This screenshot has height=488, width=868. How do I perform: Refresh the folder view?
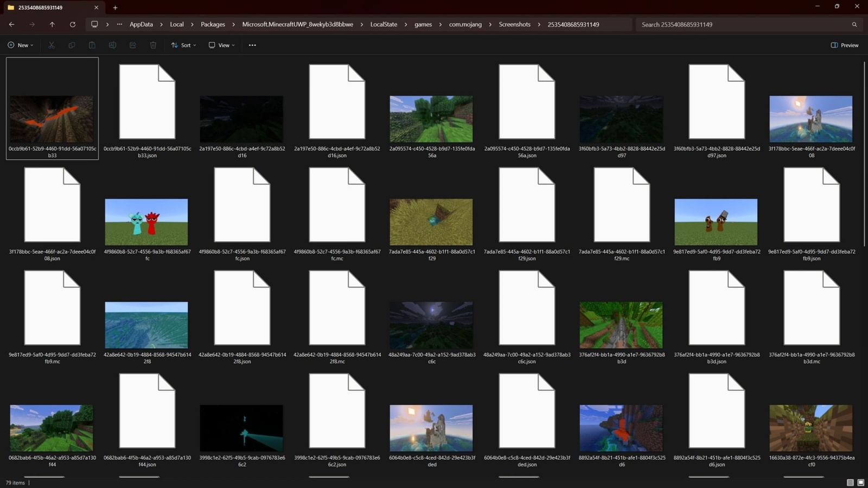click(73, 24)
